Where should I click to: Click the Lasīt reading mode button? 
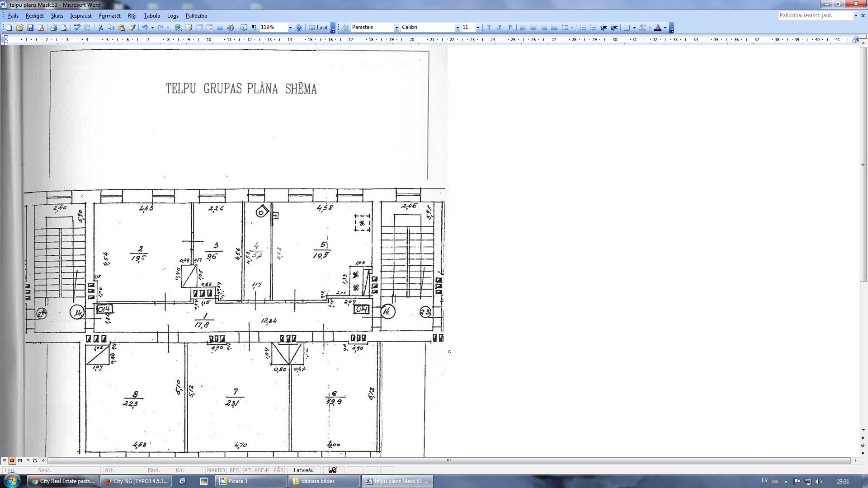319,28
